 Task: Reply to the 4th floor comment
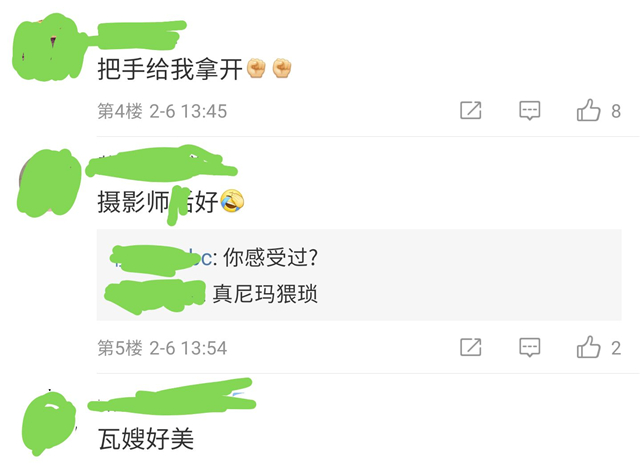point(529,111)
